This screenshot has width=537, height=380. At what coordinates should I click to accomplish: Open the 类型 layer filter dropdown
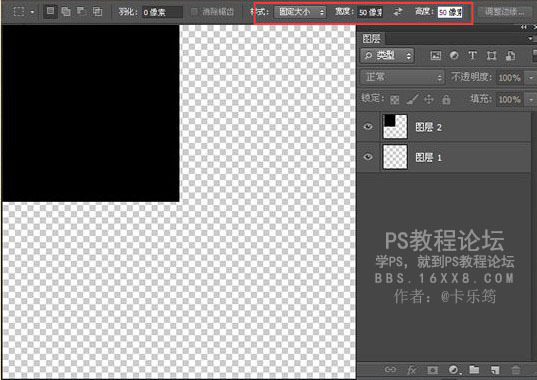tap(387, 55)
